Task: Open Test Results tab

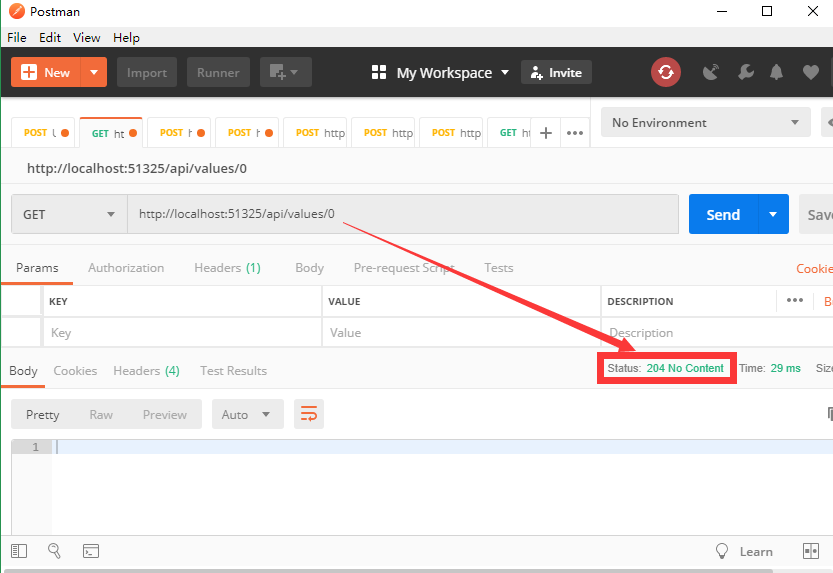Action: 233,371
